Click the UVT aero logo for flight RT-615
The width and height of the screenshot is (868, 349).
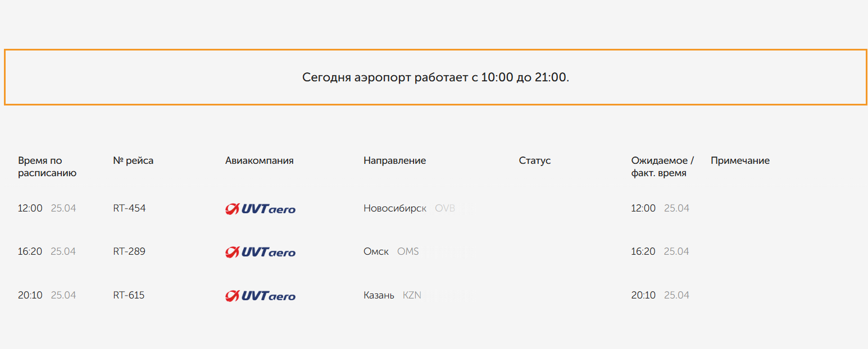260,296
